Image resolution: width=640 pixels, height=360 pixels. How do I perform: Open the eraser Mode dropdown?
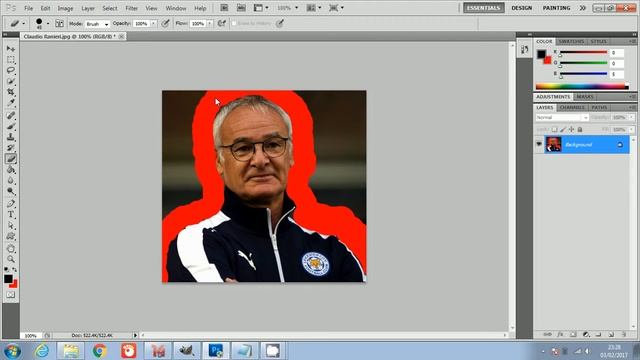click(97, 24)
